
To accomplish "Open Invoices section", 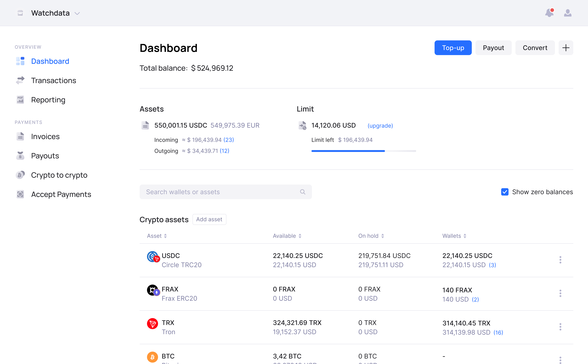I will pyautogui.click(x=45, y=137).
